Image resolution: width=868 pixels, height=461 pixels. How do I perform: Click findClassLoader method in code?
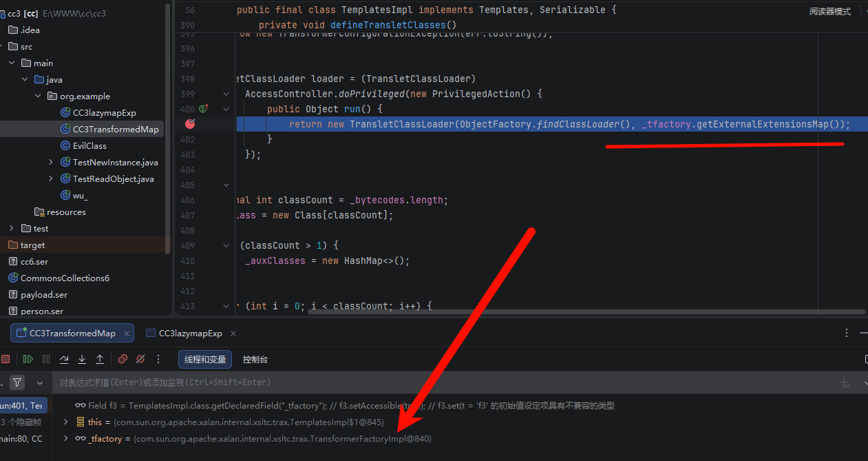click(578, 124)
